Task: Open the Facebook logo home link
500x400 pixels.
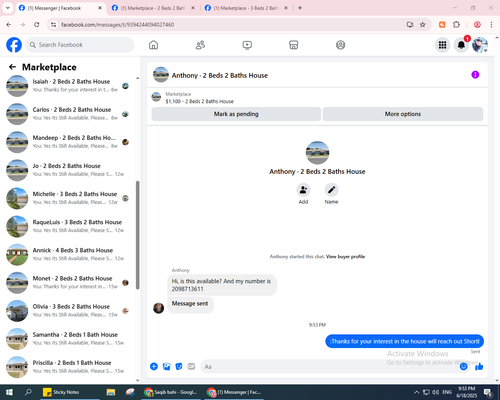Action: (x=14, y=45)
